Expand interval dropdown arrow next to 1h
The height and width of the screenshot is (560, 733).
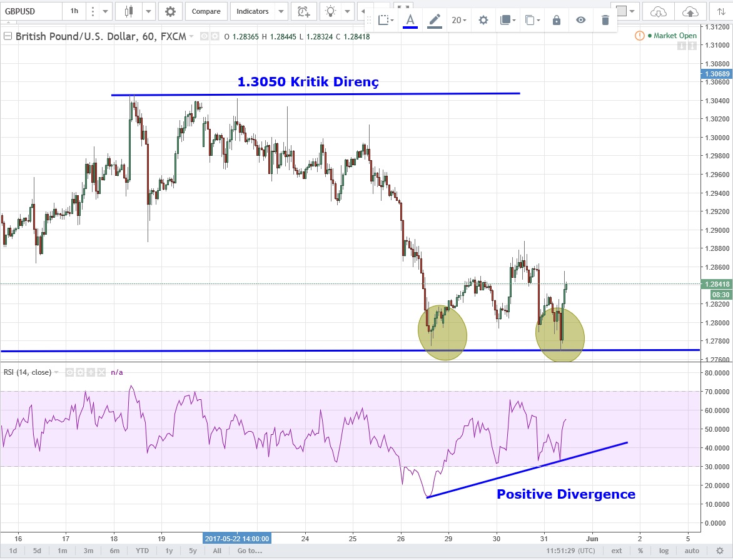(x=105, y=11)
